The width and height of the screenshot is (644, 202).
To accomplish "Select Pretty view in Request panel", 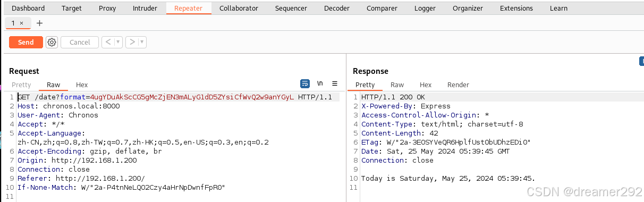I will 22,85.
